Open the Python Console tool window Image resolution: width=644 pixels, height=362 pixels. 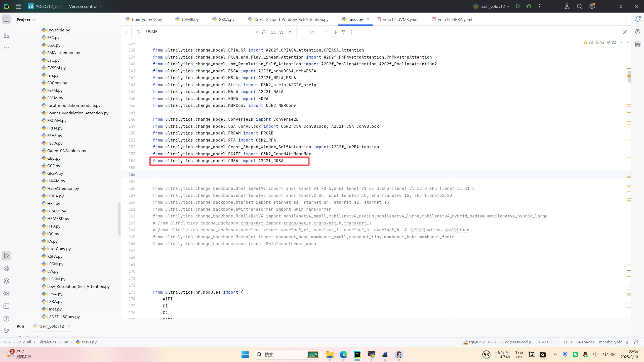[x=6, y=268]
